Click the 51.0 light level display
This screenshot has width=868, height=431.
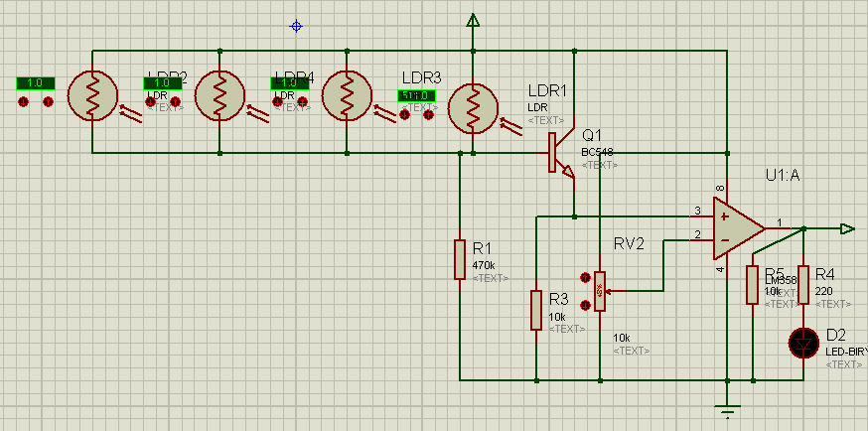point(416,96)
